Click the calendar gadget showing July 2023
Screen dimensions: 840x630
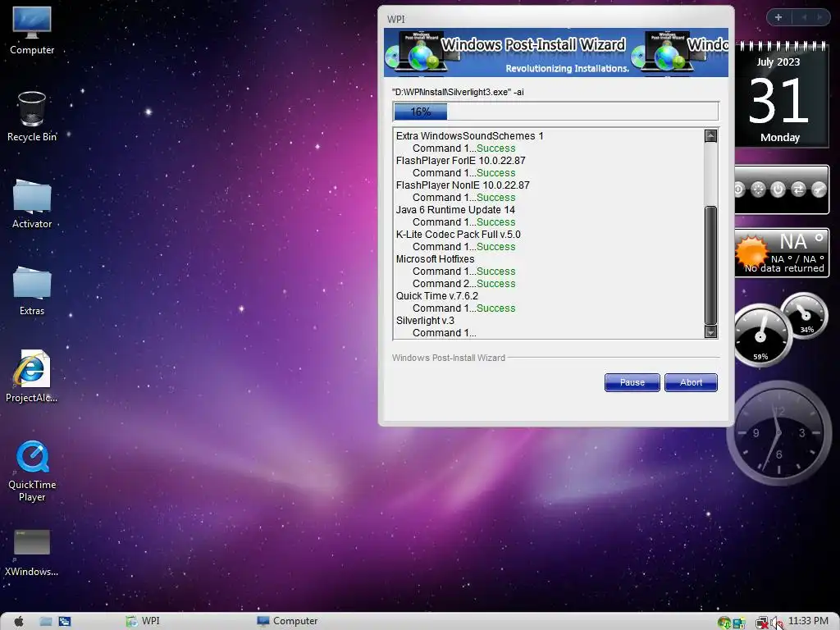coord(781,95)
